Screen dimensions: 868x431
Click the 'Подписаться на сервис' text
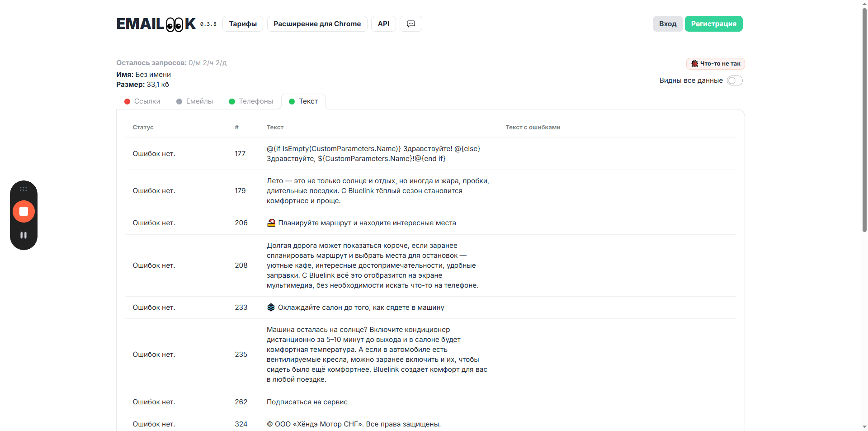pyautogui.click(x=307, y=402)
